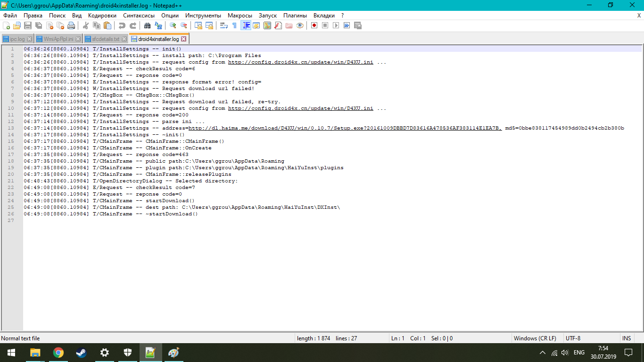Close the sfcdetails.txt tab

click(x=124, y=39)
